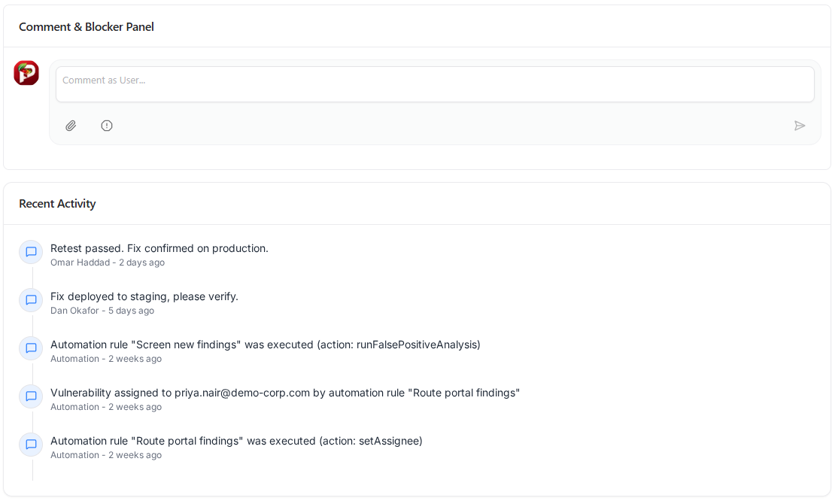835x504 pixels.
Task: Click the priya.nair@demo-corp.com assignment activity text
Action: click(285, 393)
